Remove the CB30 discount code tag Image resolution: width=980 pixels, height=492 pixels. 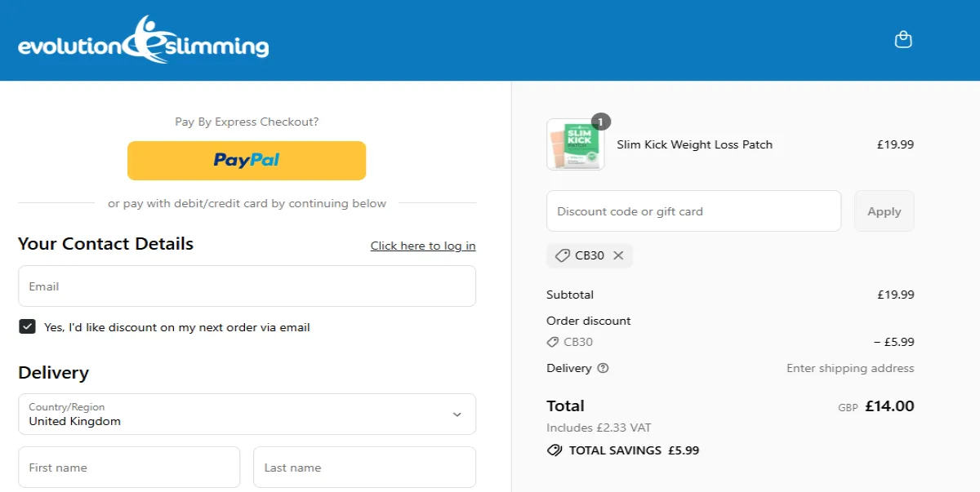618,255
